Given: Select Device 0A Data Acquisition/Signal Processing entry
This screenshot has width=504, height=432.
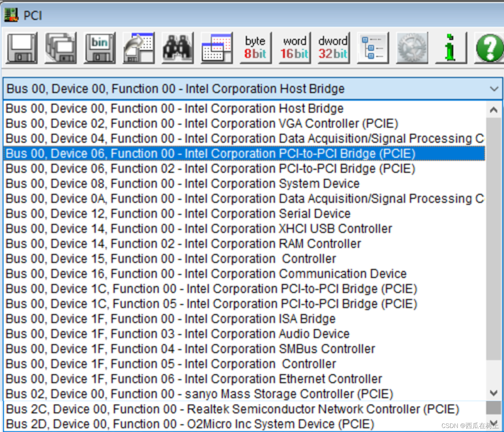Looking at the screenshot, I should [x=244, y=199].
